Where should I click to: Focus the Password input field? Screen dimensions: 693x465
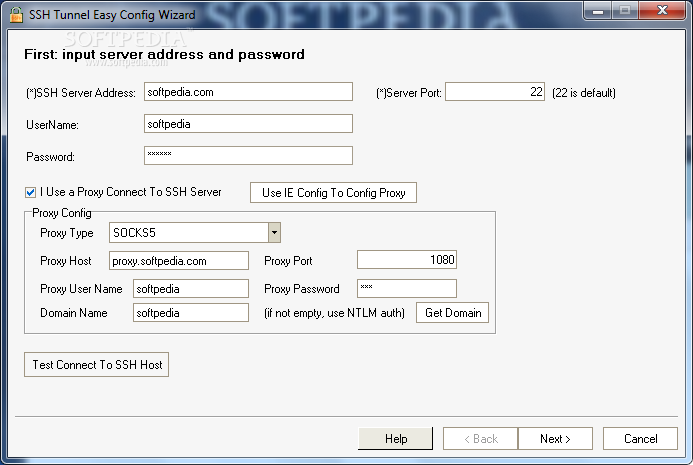click(248, 156)
